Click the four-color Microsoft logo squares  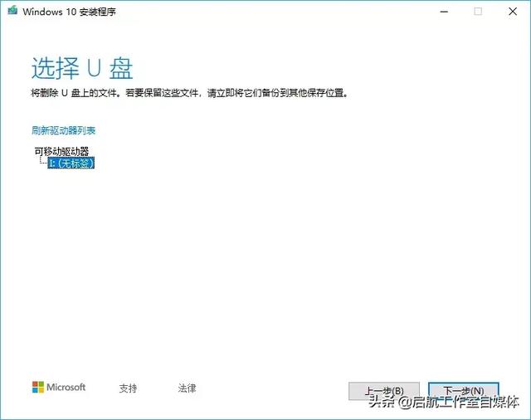tap(38, 387)
